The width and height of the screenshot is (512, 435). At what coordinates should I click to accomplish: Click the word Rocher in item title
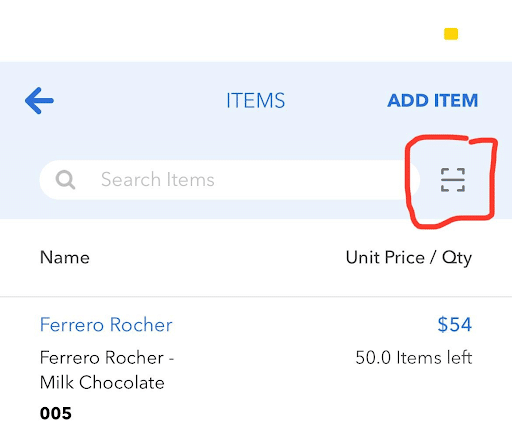click(141, 325)
